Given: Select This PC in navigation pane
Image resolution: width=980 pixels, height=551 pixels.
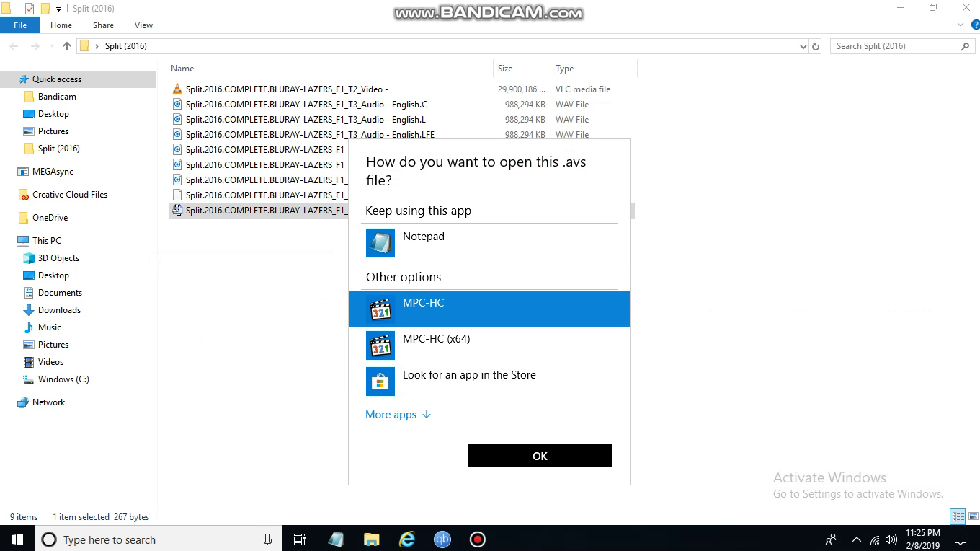Looking at the screenshot, I should pyautogui.click(x=46, y=241).
